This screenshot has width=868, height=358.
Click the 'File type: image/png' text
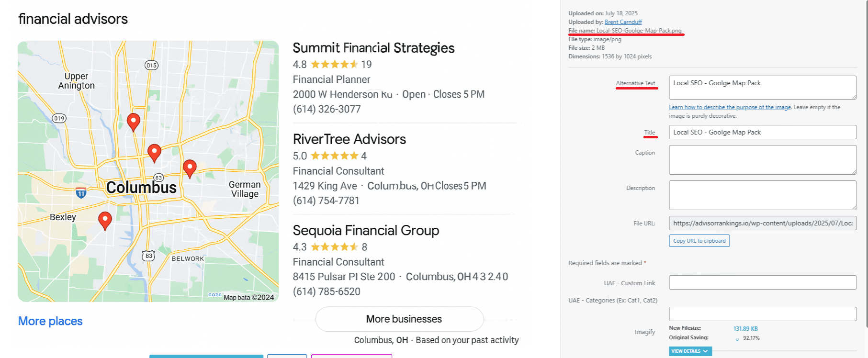595,39
